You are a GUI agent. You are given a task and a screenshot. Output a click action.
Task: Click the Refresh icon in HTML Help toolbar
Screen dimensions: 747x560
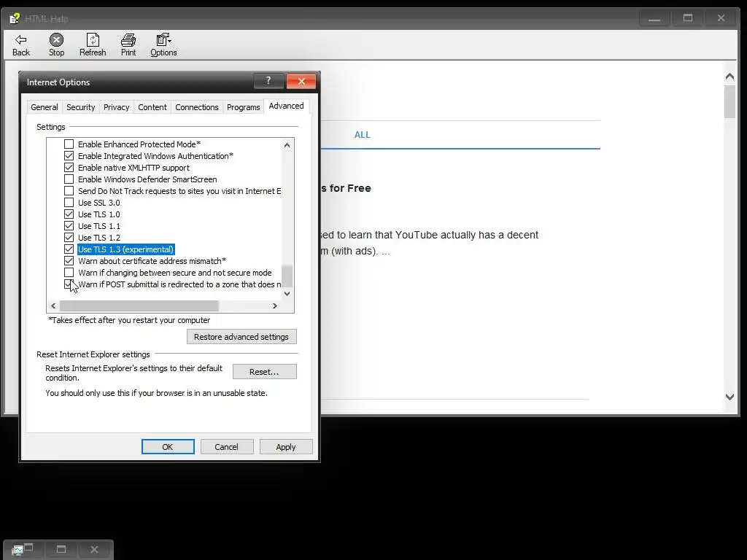93,39
